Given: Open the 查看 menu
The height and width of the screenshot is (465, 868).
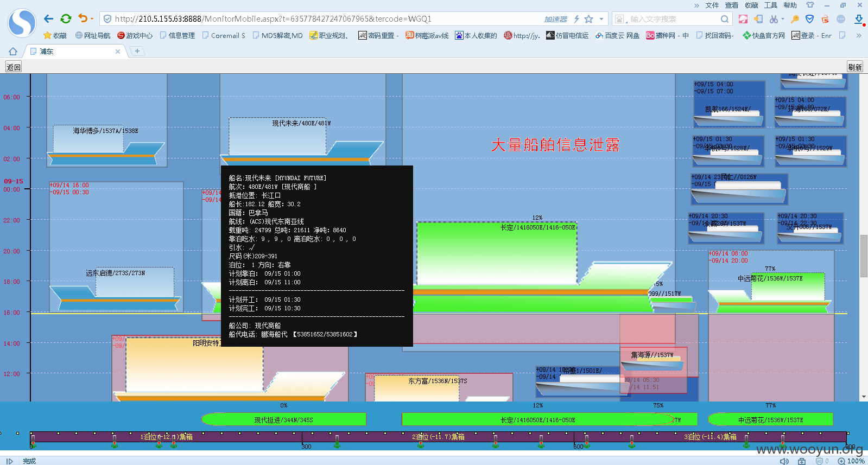Looking at the screenshot, I should [x=732, y=5].
